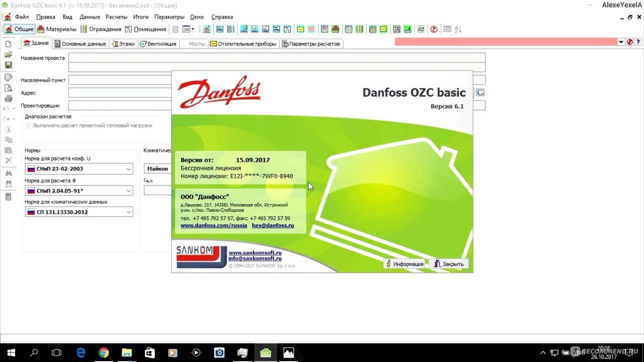Toggle Выполнять расчет проектной тепловой нагрузки checkbox
644x362 pixels.
(29, 125)
